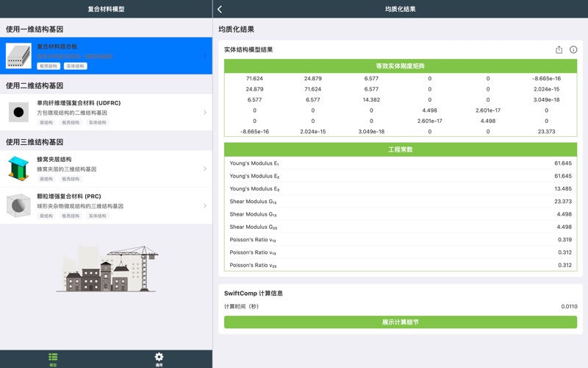Click the share icon for solid model results
Image resolution: width=588 pixels, height=368 pixels.
tap(559, 50)
